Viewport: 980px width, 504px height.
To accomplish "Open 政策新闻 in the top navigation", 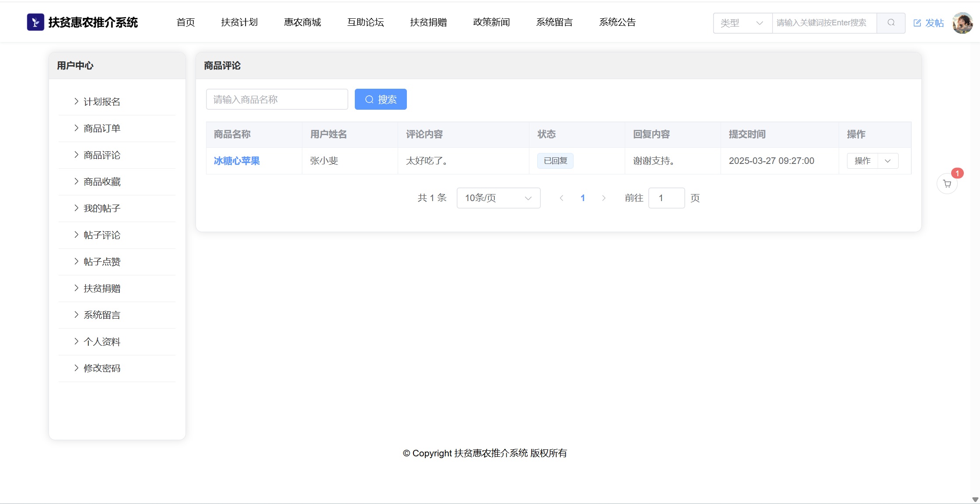I will (491, 22).
